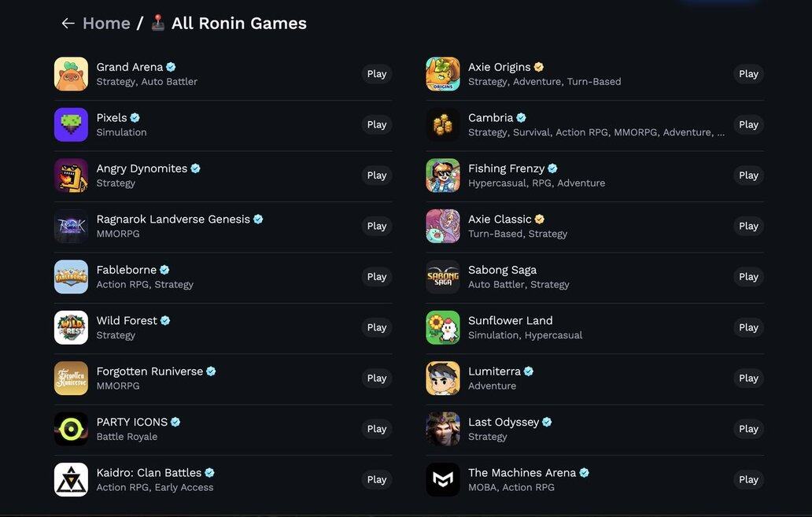Click the Forgotten Runiverse thumbnail

pyautogui.click(x=71, y=379)
